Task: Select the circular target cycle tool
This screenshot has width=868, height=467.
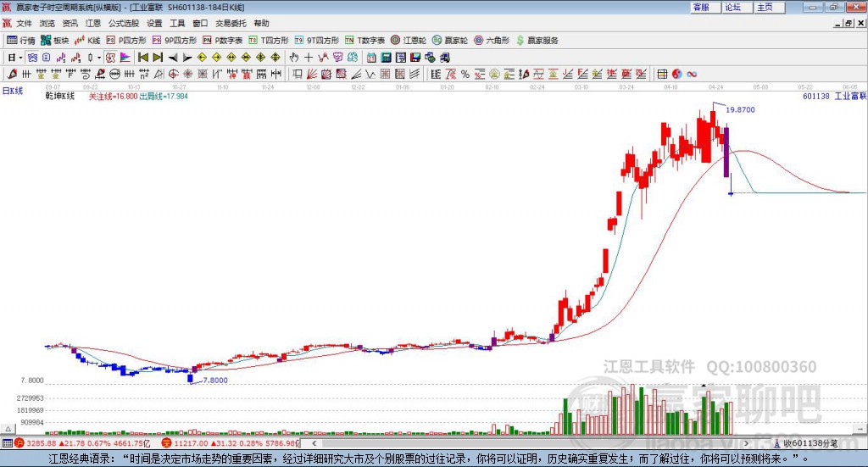Action: coord(173,74)
